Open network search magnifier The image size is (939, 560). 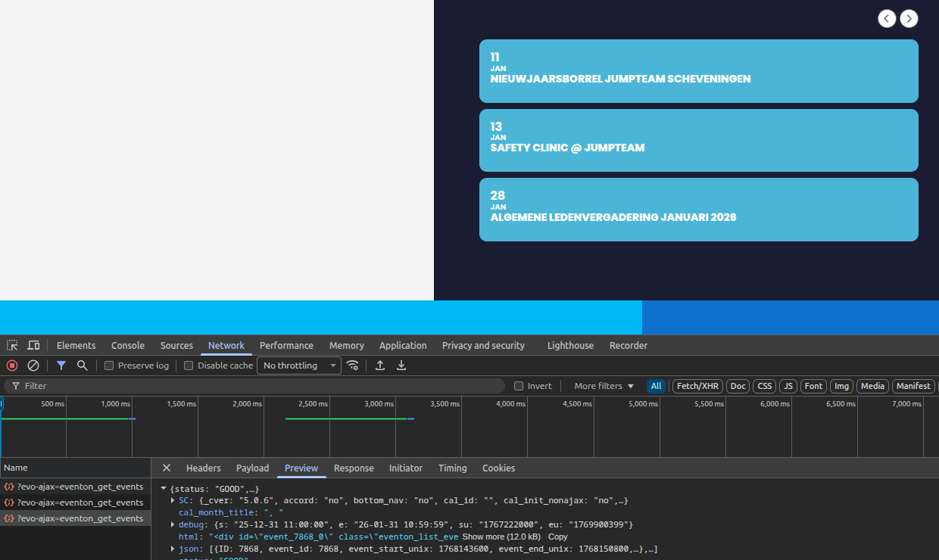point(82,366)
